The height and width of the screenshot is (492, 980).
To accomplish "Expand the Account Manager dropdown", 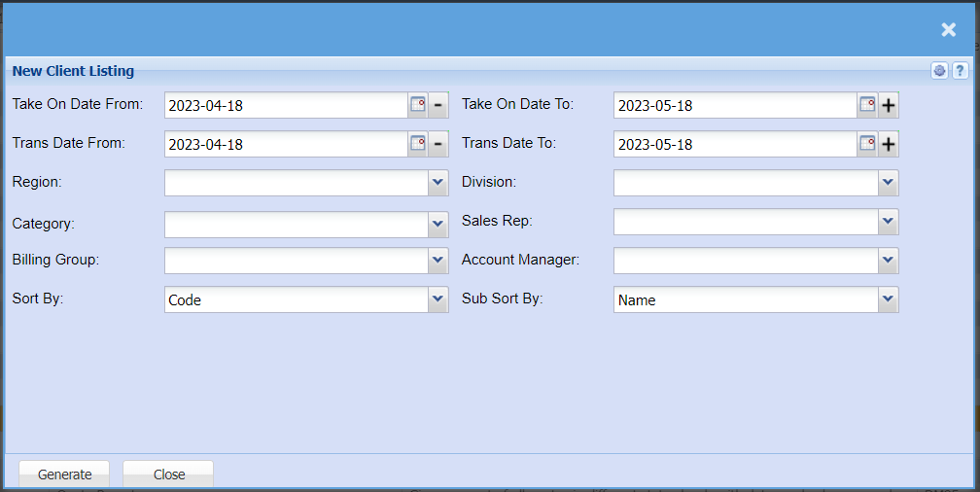I will [x=889, y=260].
